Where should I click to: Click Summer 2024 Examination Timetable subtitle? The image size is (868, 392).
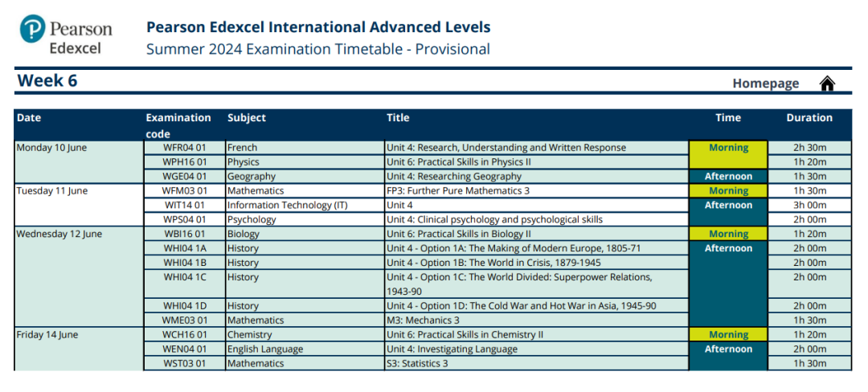pyautogui.click(x=318, y=49)
